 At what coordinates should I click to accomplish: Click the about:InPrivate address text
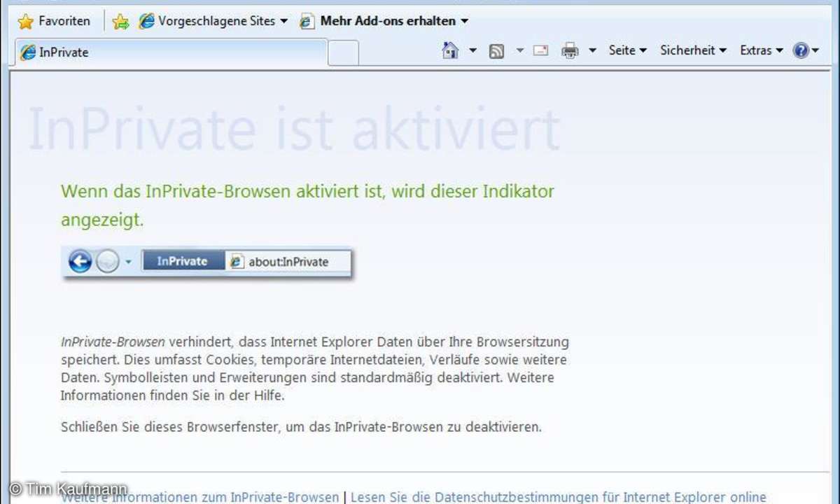(288, 262)
